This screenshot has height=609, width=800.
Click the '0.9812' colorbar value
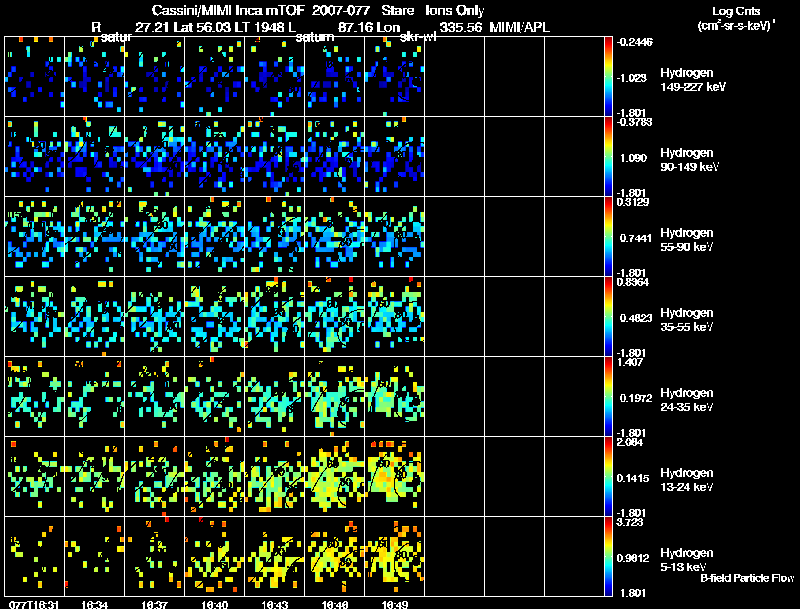click(x=633, y=559)
